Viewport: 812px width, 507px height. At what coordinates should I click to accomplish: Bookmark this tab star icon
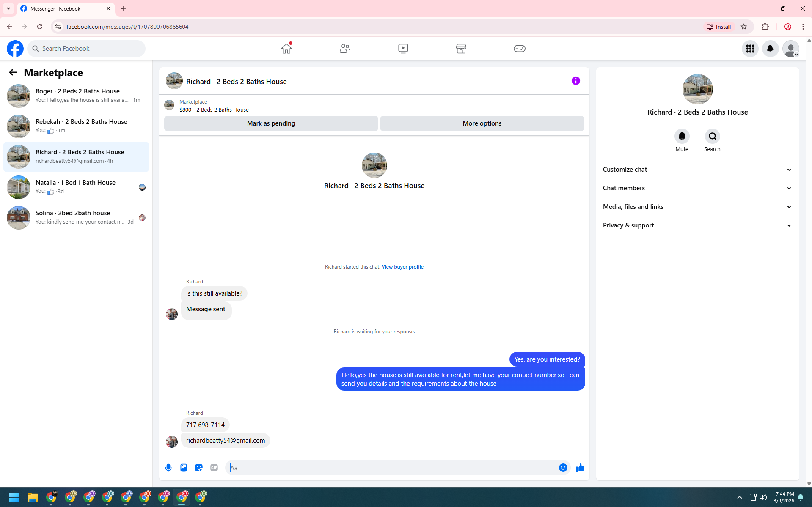(x=744, y=27)
